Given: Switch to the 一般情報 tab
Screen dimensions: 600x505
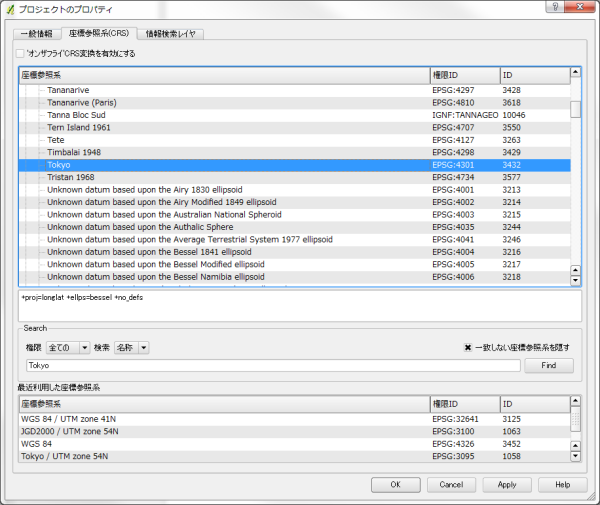Looking at the screenshot, I should pos(37,34).
